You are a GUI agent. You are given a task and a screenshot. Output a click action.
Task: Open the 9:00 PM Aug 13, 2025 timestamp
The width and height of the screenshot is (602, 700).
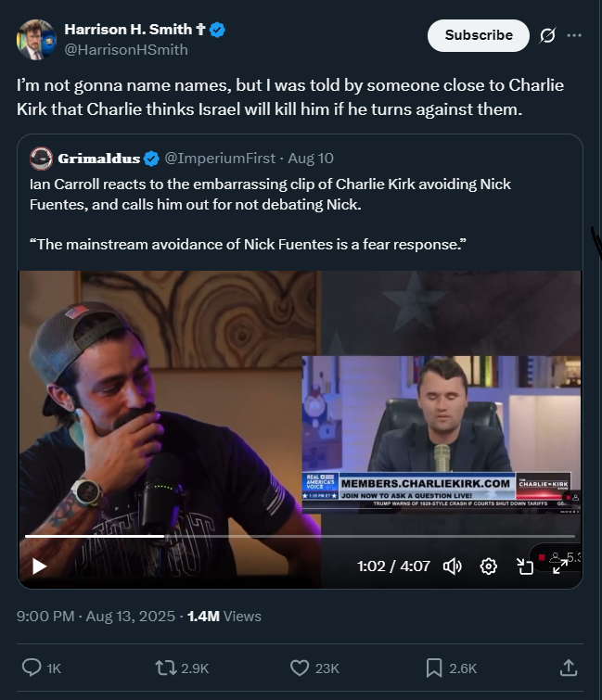click(96, 616)
